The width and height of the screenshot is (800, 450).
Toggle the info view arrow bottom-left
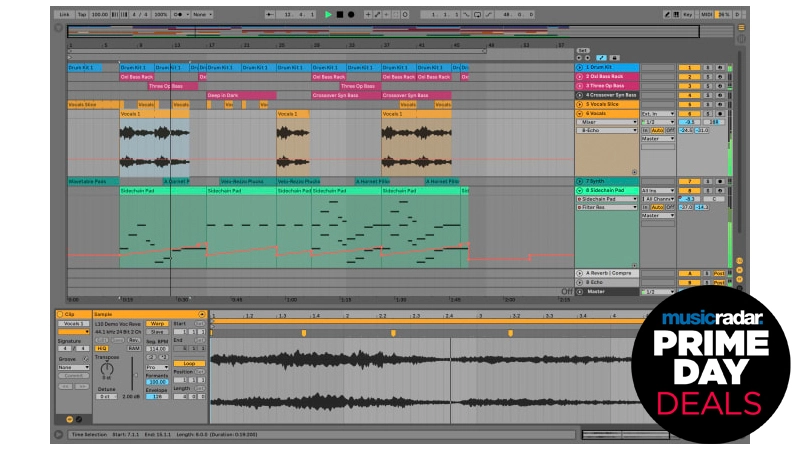tap(58, 434)
